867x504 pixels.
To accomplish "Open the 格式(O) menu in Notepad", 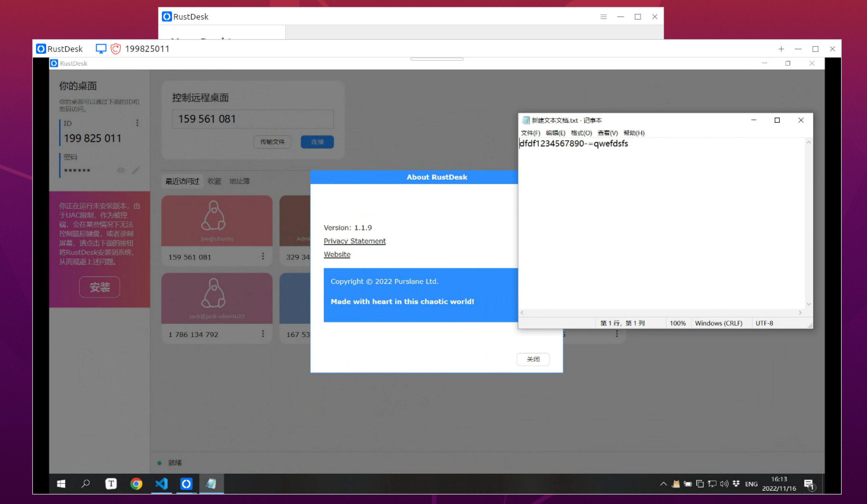I will pos(582,133).
